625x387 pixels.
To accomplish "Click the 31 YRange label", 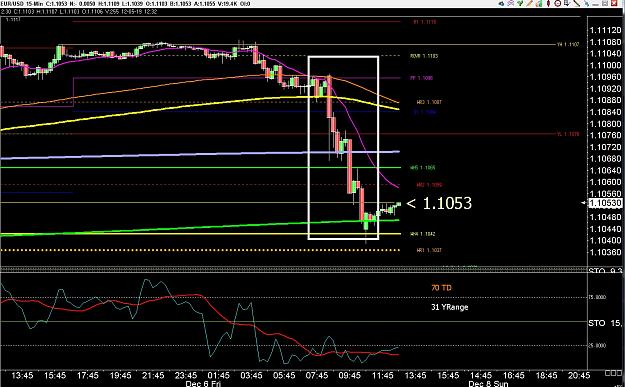I will tap(450, 307).
